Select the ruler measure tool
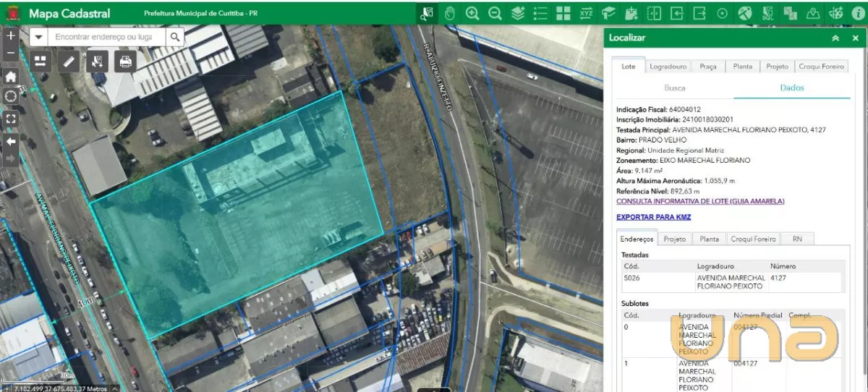Image resolution: width=868 pixels, height=392 pixels. 69,61
